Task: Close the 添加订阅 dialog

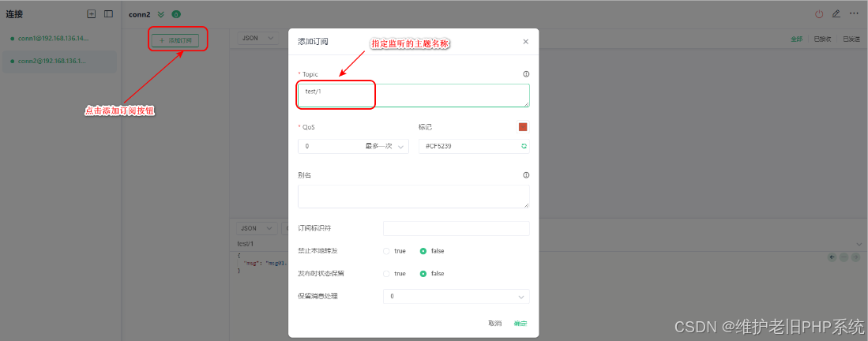Action: pos(526,42)
